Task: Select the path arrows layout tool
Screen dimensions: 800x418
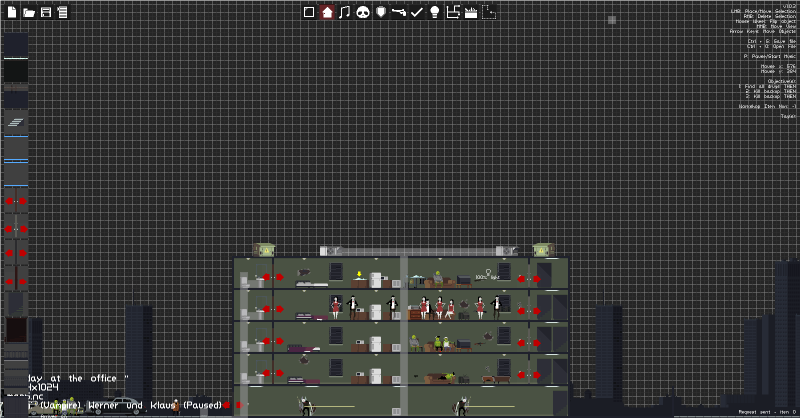Action: click(453, 12)
